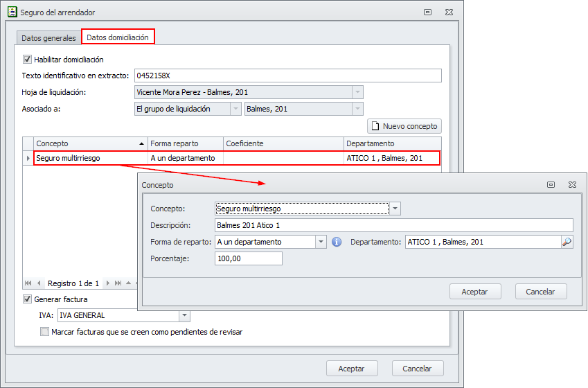This screenshot has width=588, height=388.
Task: Click the blue info icon beside Forma de reparto
Action: tap(337, 242)
